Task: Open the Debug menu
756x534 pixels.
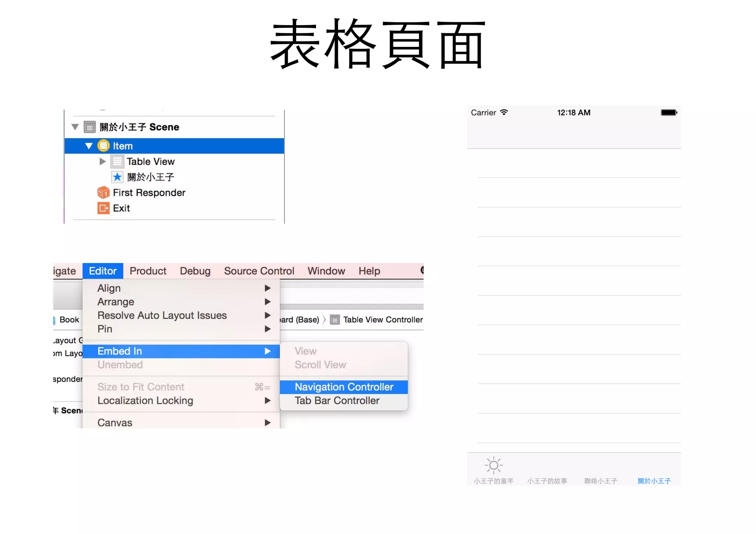Action: coord(195,271)
